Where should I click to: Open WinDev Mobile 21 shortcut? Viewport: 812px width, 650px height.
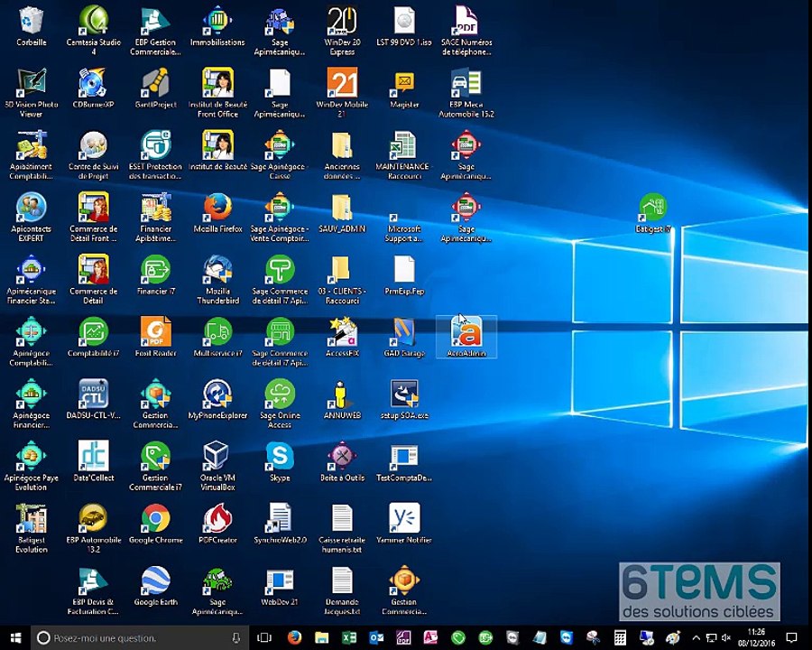pyautogui.click(x=342, y=92)
